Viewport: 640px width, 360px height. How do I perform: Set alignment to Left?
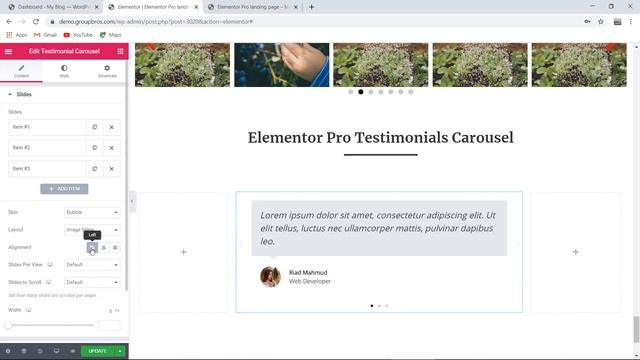point(92,247)
